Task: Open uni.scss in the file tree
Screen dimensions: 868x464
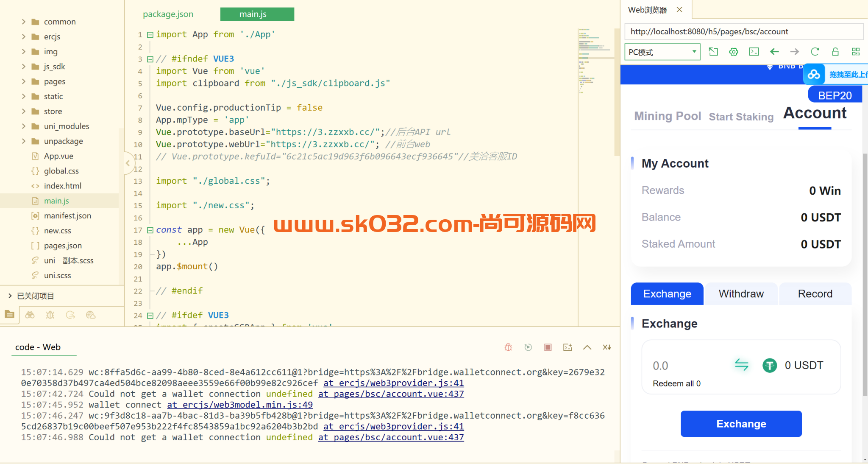Action: pyautogui.click(x=57, y=275)
